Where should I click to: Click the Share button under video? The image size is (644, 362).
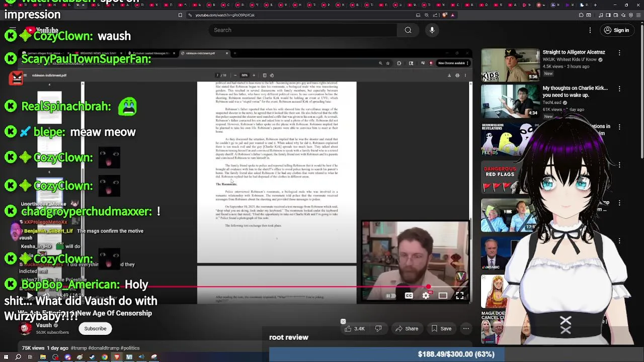(407, 329)
